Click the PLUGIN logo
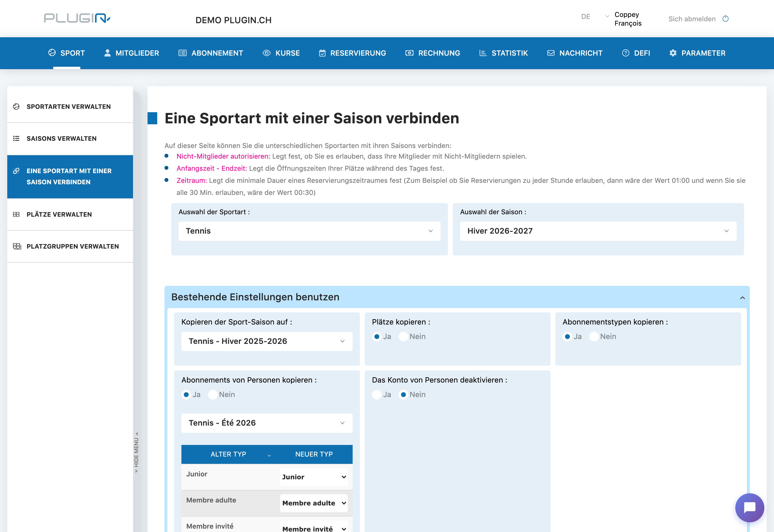The width and height of the screenshot is (774, 532). click(x=77, y=18)
